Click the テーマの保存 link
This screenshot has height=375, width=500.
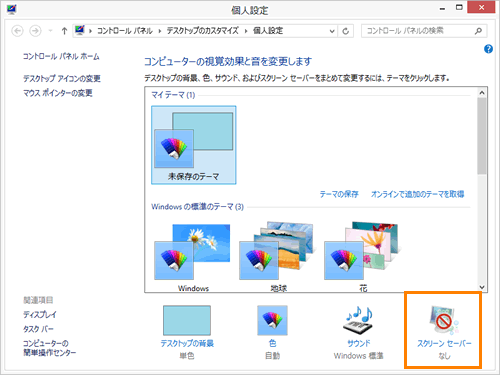pos(339,194)
